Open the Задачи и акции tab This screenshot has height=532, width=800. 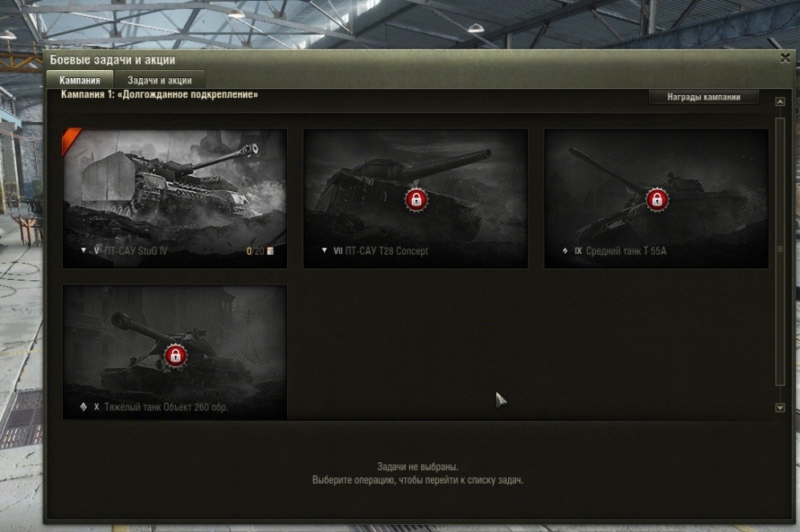click(160, 80)
